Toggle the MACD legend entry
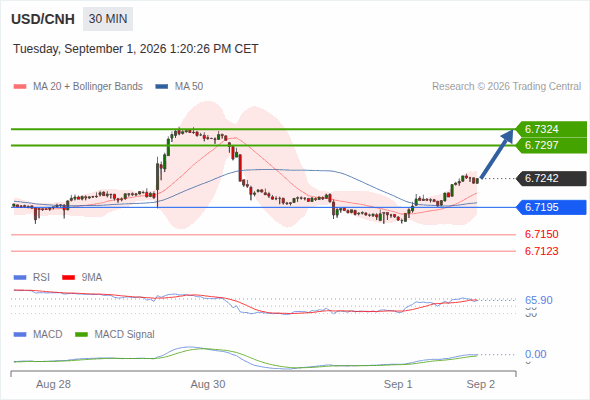The image size is (590, 400). coord(38,334)
